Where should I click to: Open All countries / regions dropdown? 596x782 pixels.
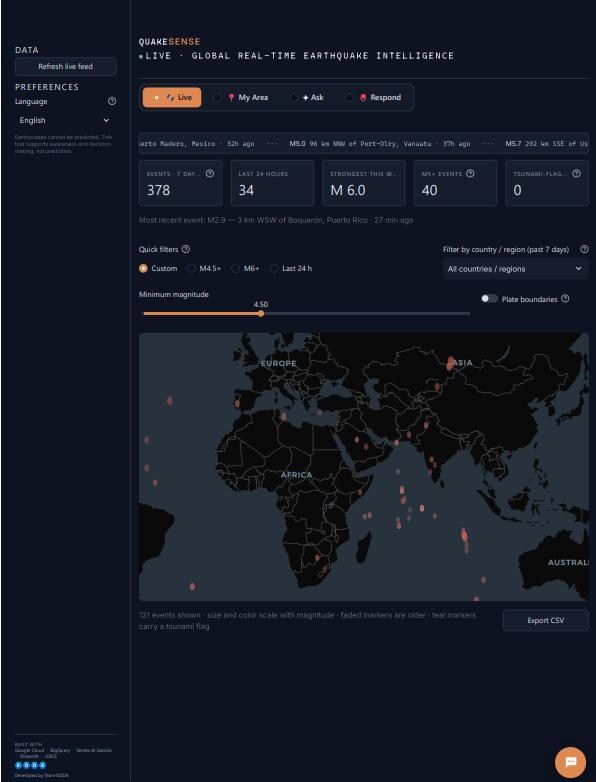pyautogui.click(x=516, y=269)
